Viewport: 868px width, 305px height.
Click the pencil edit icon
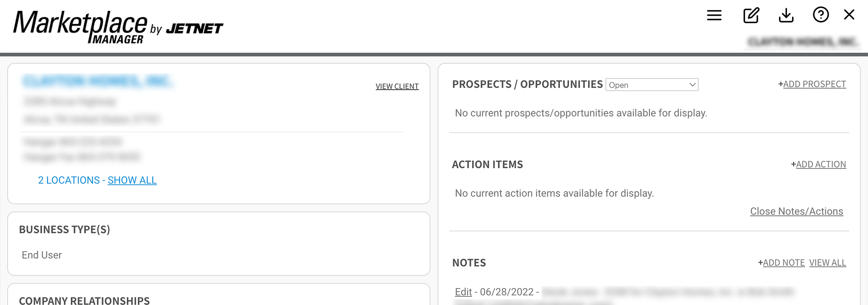[x=751, y=16]
